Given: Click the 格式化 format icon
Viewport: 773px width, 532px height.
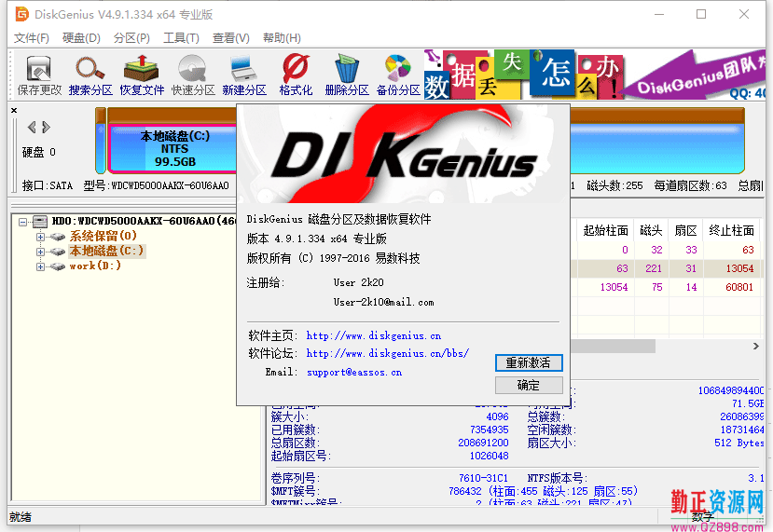Looking at the screenshot, I should [296, 75].
